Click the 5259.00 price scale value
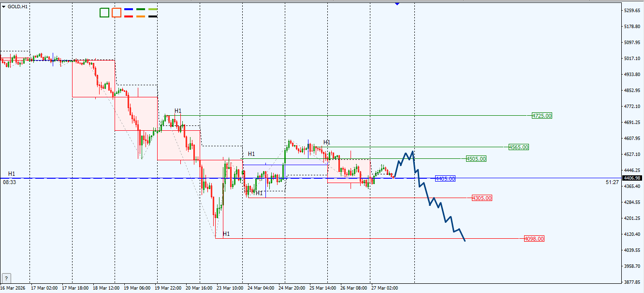The height and width of the screenshot is (293, 644). (x=632, y=10)
